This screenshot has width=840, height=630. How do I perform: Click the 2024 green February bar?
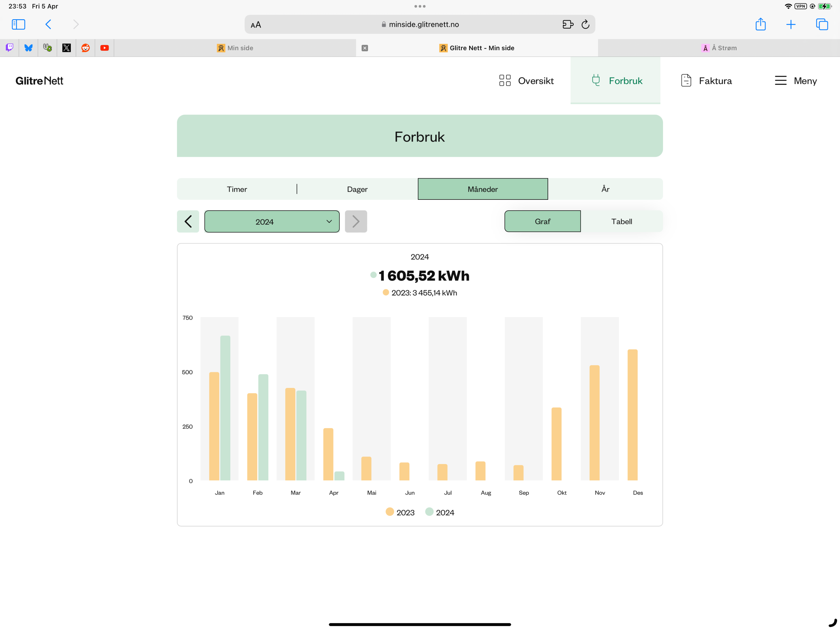(263, 428)
